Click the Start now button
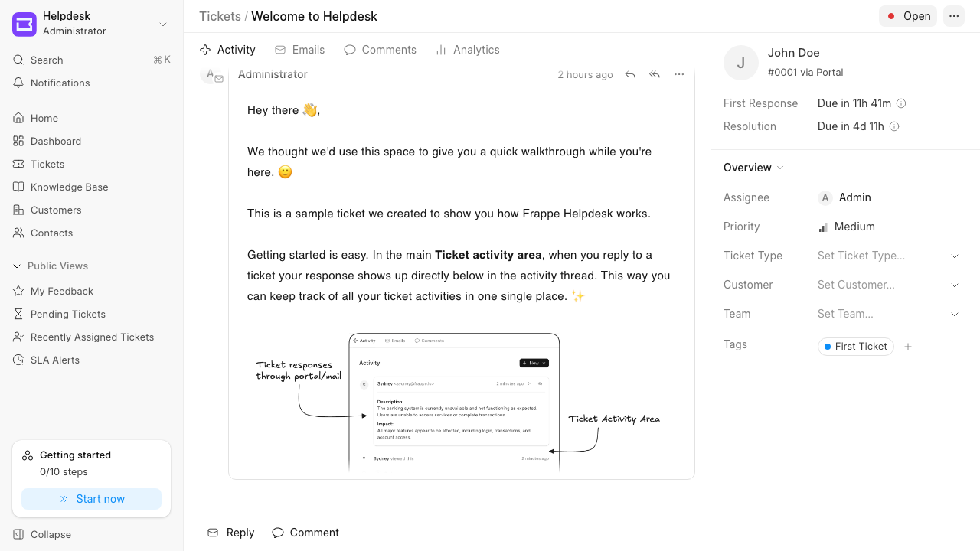The height and width of the screenshot is (551, 980). point(92,499)
